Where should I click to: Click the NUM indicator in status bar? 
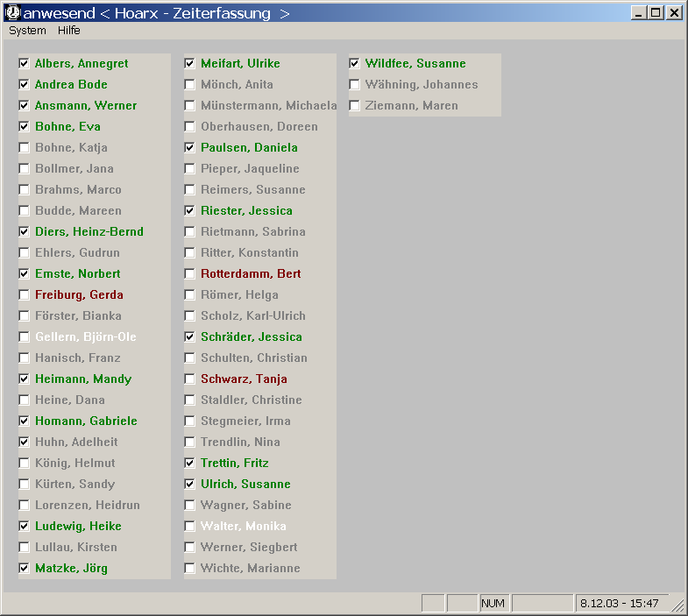point(493,603)
